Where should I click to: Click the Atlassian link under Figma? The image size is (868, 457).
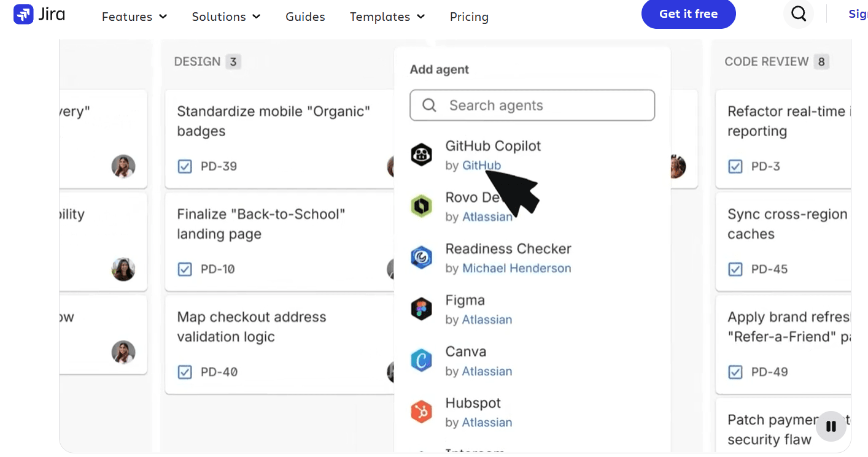coord(487,320)
